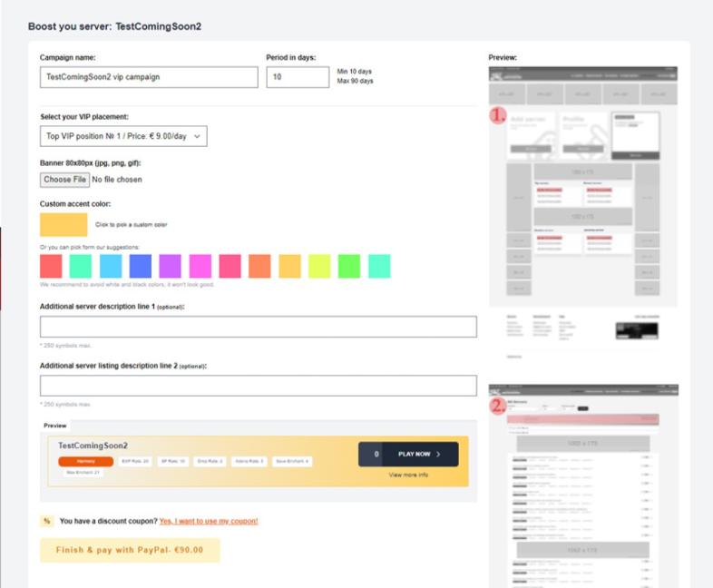
Task: Select the lime green suggested color
Action: (349, 266)
